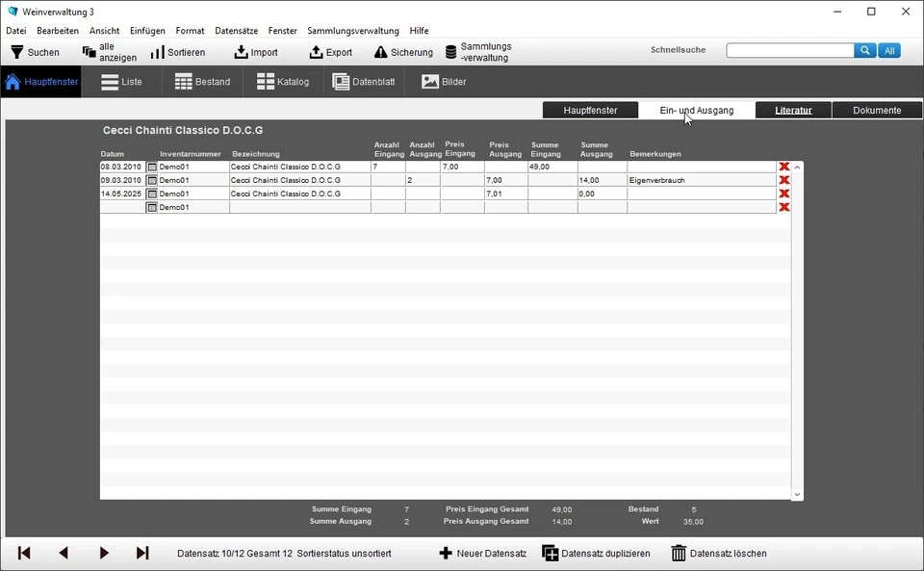
Task: Delete the 08.03.2010 entry with red X
Action: [x=783, y=167]
